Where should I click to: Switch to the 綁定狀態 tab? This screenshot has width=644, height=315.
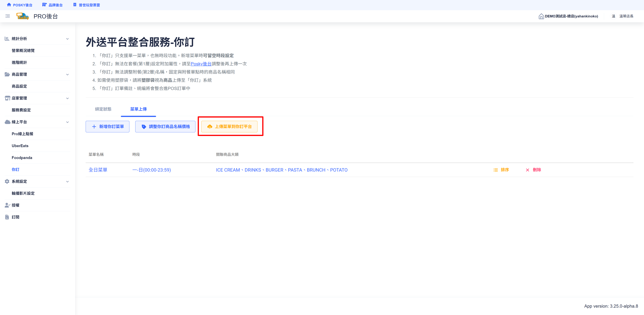click(103, 109)
